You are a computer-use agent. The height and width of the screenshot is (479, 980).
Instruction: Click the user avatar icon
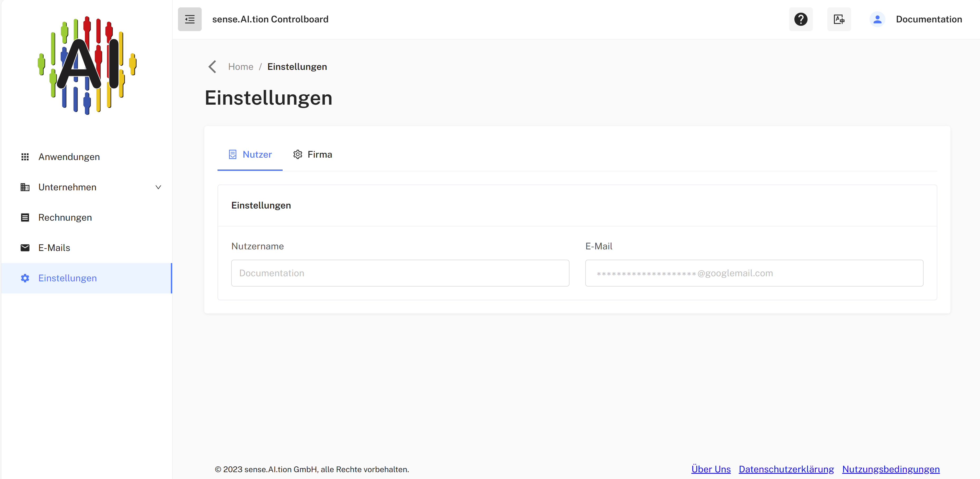pos(877,19)
